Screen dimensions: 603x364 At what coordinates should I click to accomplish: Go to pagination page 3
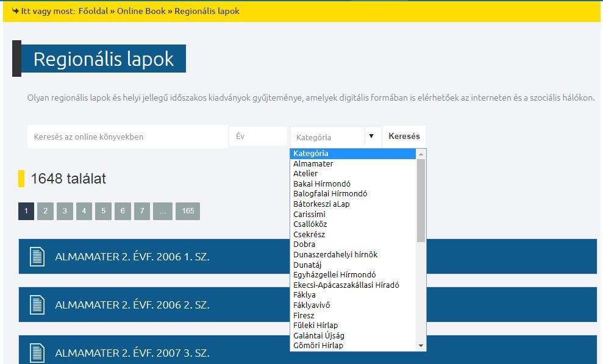65,211
